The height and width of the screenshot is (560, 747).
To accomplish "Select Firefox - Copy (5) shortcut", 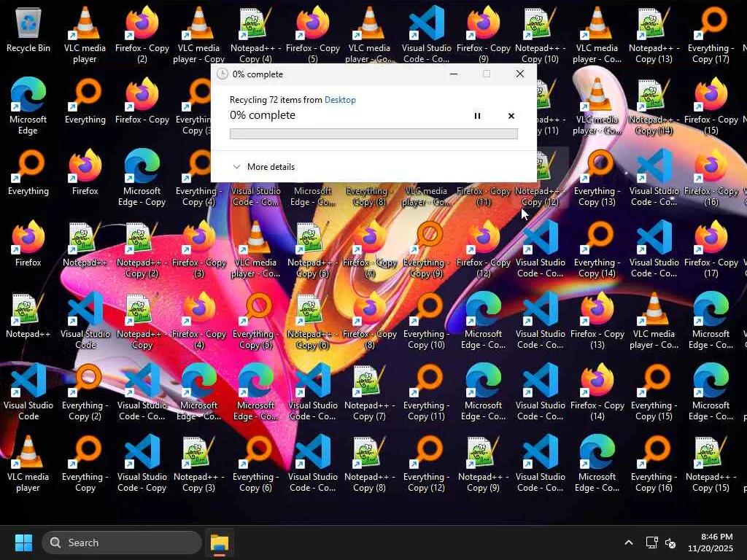I will tap(312, 34).
